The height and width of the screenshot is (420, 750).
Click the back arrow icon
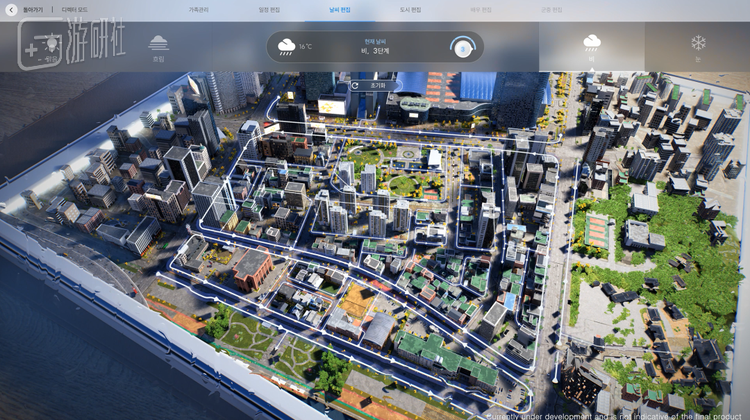coord(11,9)
